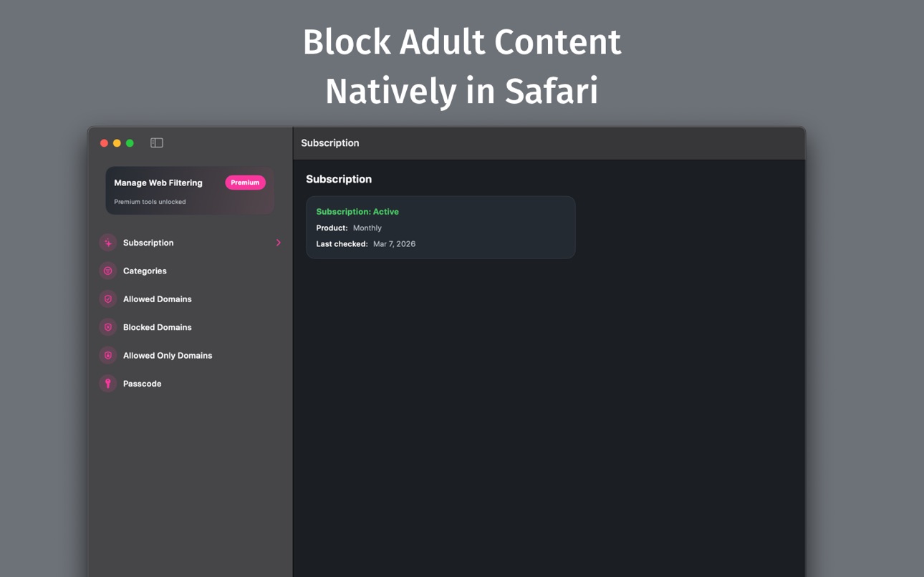Click the Last checked date row
Viewport: 924px width, 577px height.
(x=365, y=244)
